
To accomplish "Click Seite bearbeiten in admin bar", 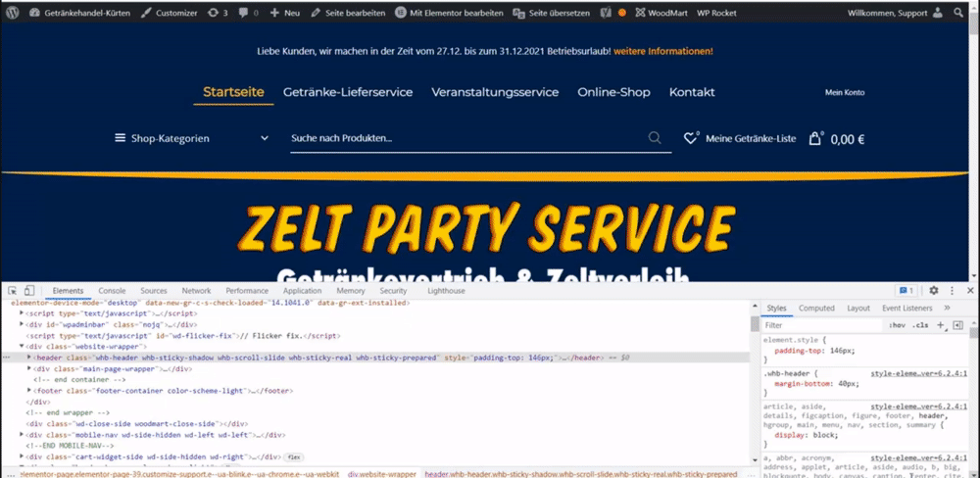I will (348, 13).
